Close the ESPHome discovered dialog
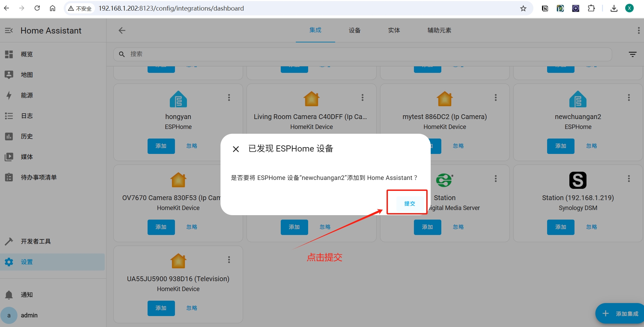Screen dimensions: 644x327 tap(236, 149)
